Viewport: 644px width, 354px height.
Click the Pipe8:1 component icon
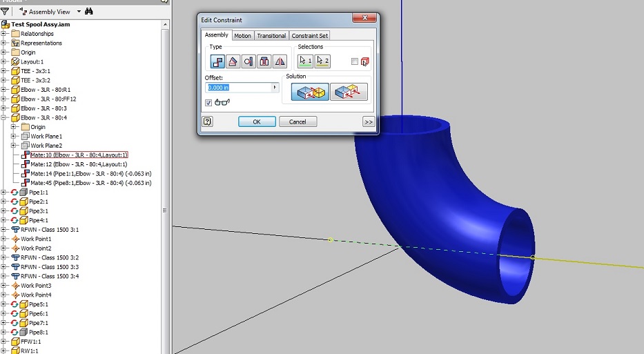24,332
